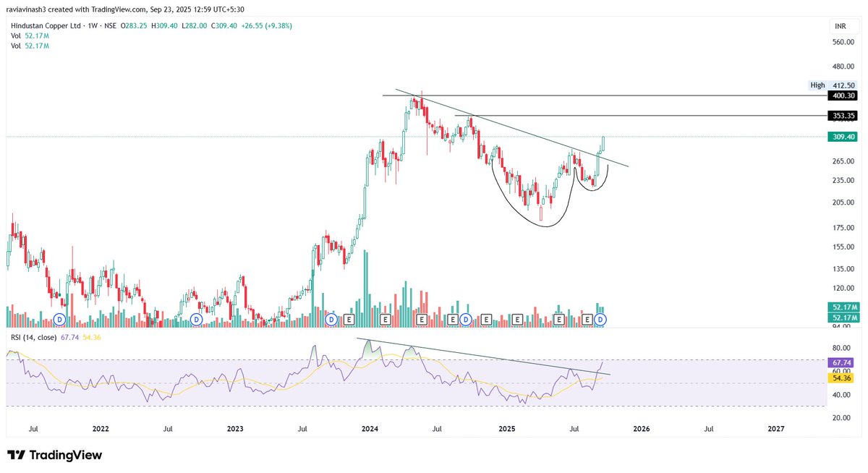Click the earnings E marker just before 2024
Screen dimensions: 868x473
pyautogui.click(x=349, y=319)
